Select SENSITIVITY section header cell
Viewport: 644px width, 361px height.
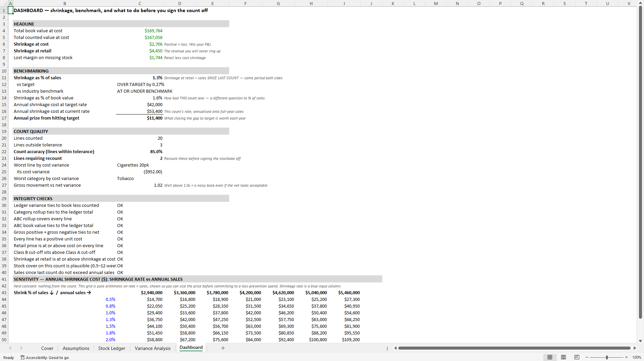click(64, 279)
